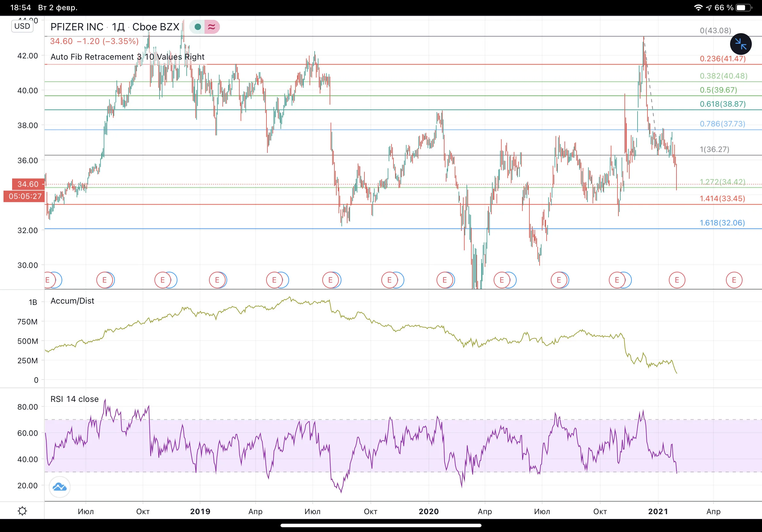The height and width of the screenshot is (532, 762).
Task: Open the earnings marker from October 2020
Action: (x=617, y=280)
